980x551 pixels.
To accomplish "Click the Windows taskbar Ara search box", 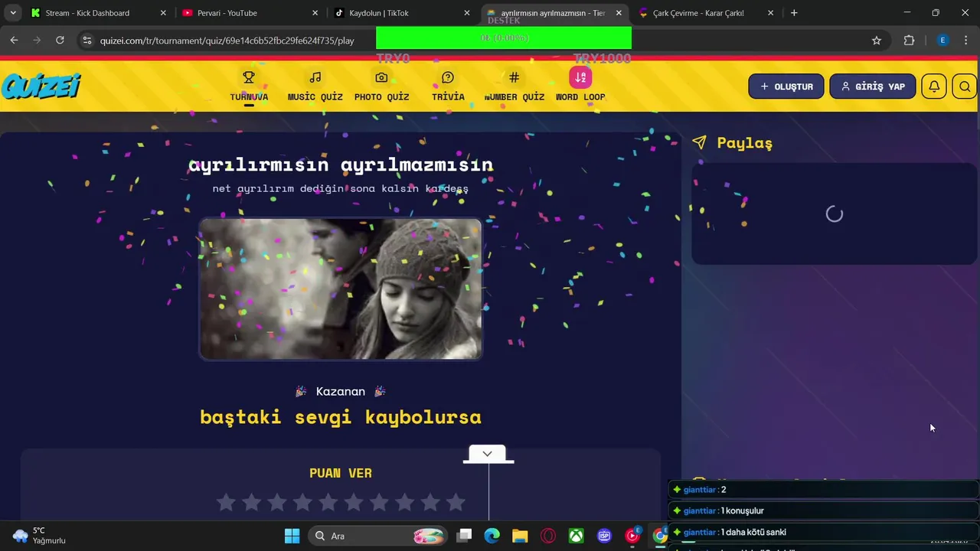I will [x=378, y=536].
